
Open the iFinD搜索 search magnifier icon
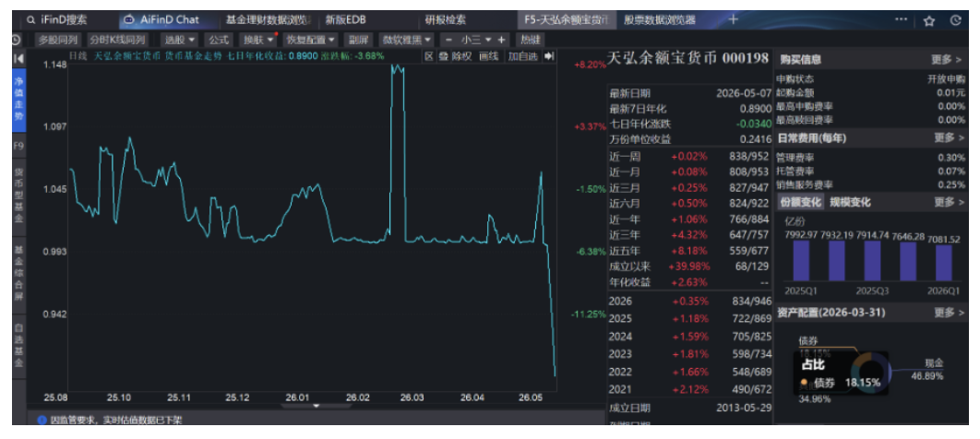[30, 20]
